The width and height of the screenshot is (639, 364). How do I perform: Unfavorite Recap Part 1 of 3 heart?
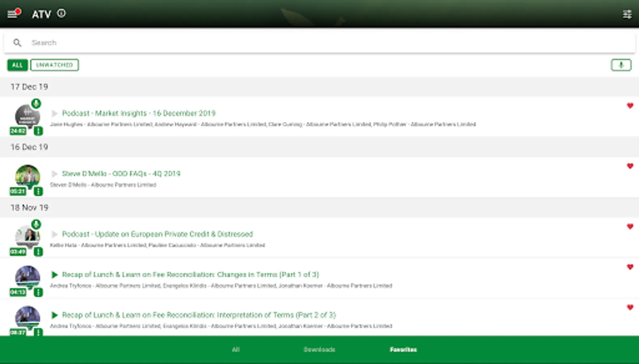coord(630,267)
